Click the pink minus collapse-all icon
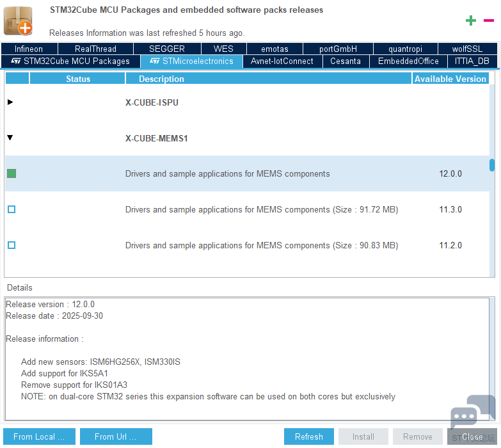The width and height of the screenshot is (501, 448). point(488,20)
